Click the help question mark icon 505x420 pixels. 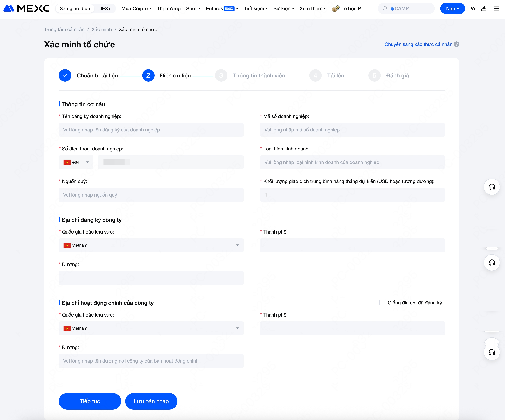tap(456, 44)
